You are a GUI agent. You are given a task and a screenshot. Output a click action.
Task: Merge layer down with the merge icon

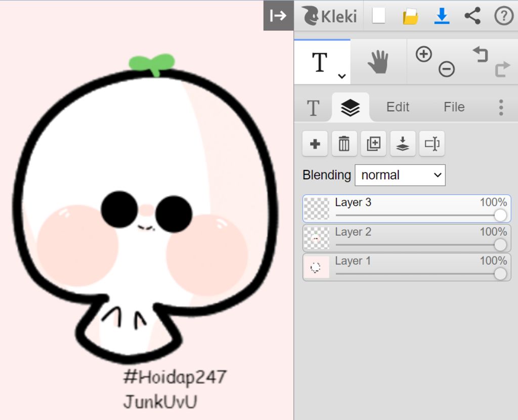click(x=403, y=144)
